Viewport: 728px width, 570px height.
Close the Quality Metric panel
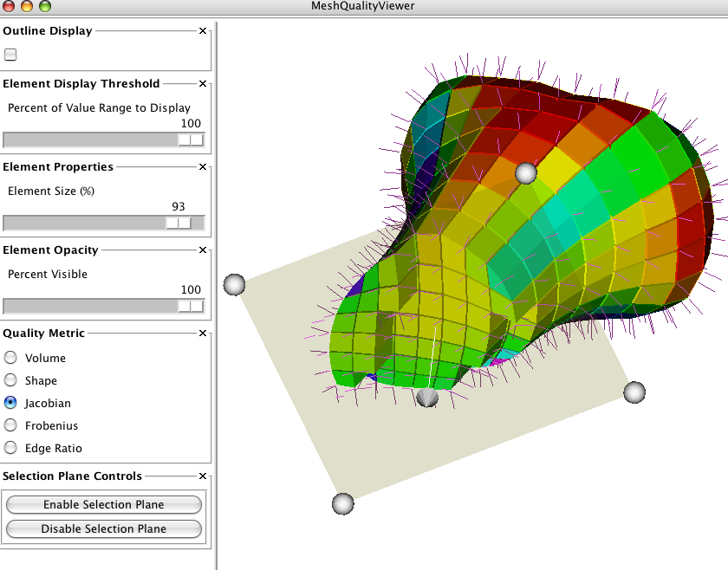(203, 334)
